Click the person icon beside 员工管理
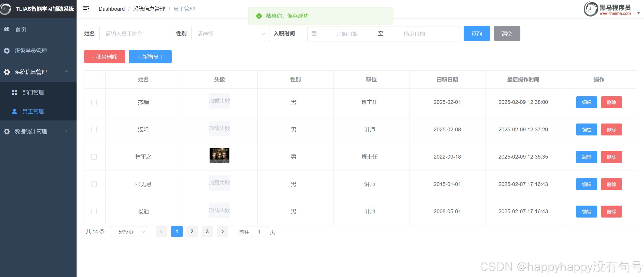Screen dimensions: 644x277 pyautogui.click(x=14, y=112)
